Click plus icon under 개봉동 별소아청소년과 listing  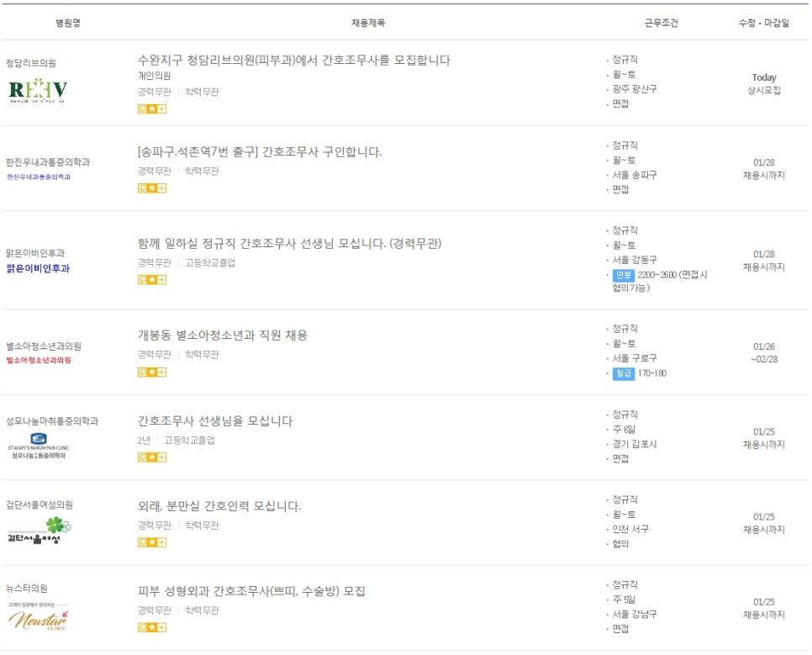[x=162, y=372]
